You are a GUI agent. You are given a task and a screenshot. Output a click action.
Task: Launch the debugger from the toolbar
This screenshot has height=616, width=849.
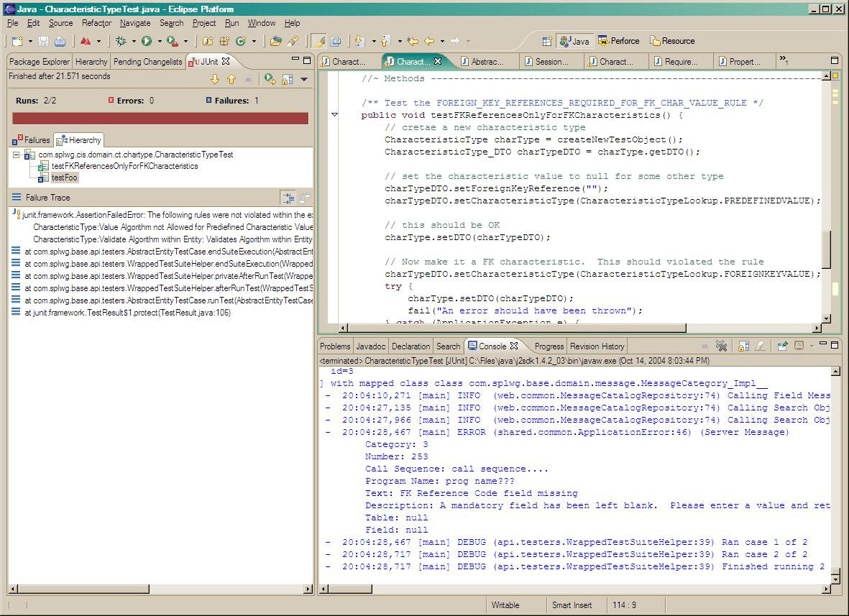click(121, 41)
